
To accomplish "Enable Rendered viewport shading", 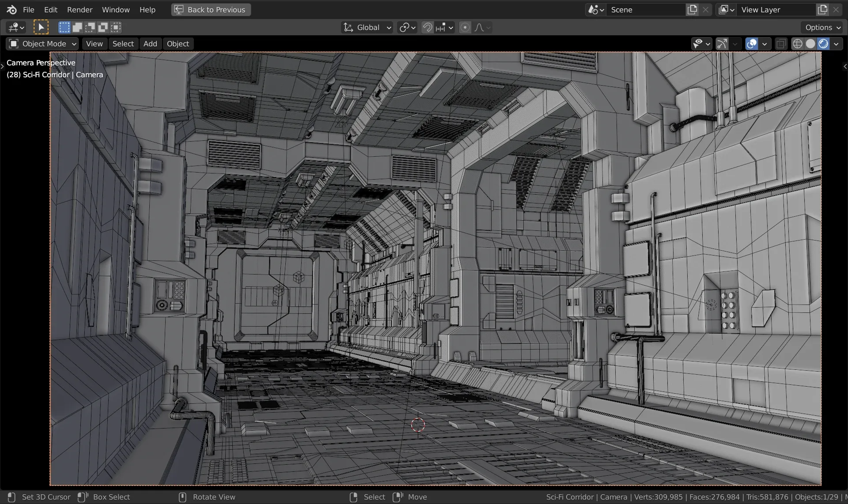I will tap(824, 43).
